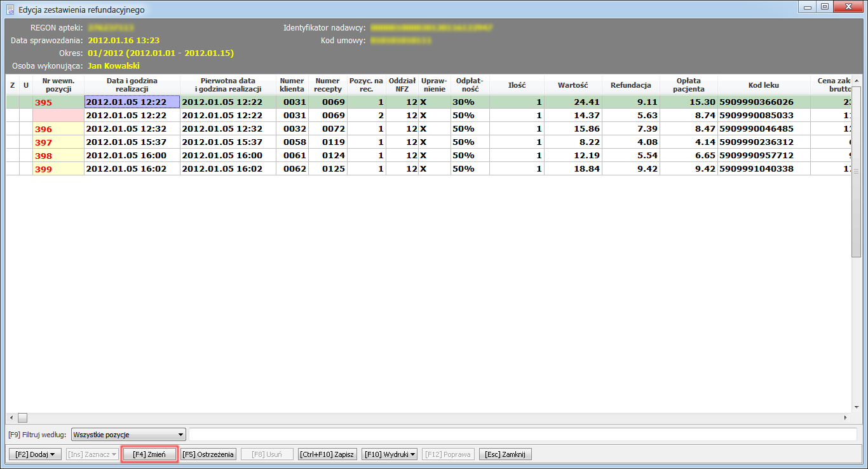This screenshot has height=469, width=868.
Task: Click the F4 Zmień button
Action: [149, 454]
